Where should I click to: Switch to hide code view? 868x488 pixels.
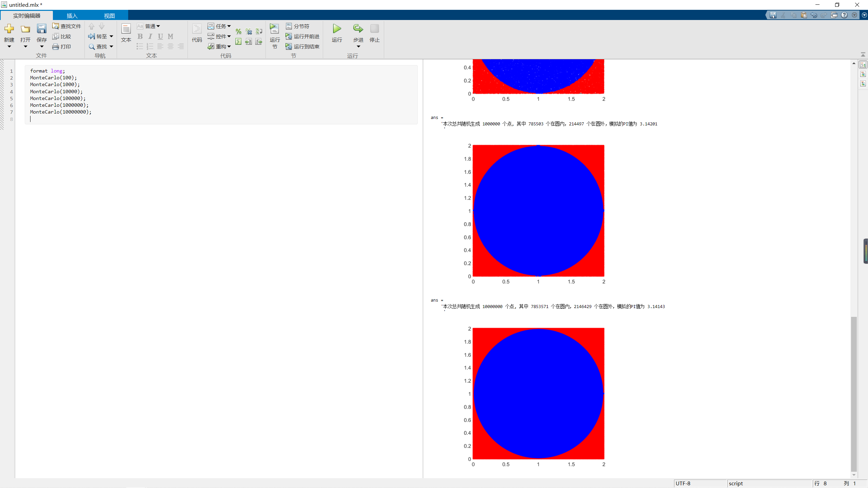[x=863, y=84]
